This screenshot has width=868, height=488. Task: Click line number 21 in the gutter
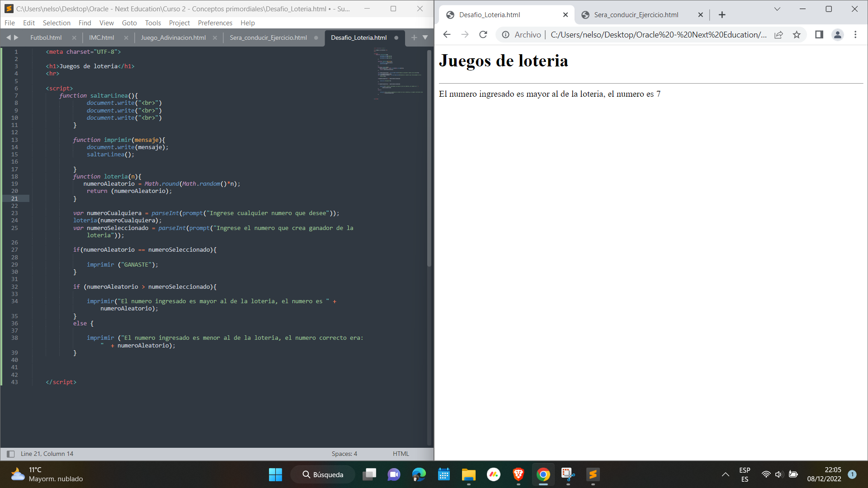(x=14, y=198)
